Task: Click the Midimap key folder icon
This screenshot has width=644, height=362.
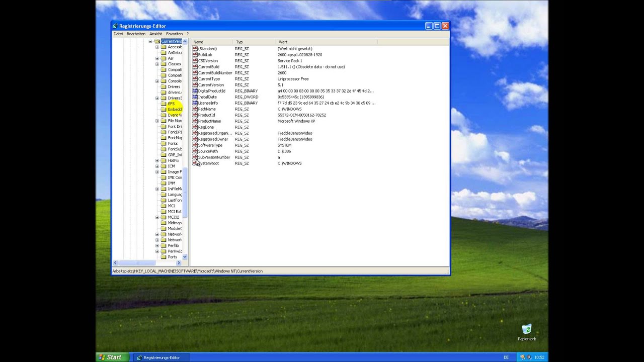Action: tap(164, 223)
